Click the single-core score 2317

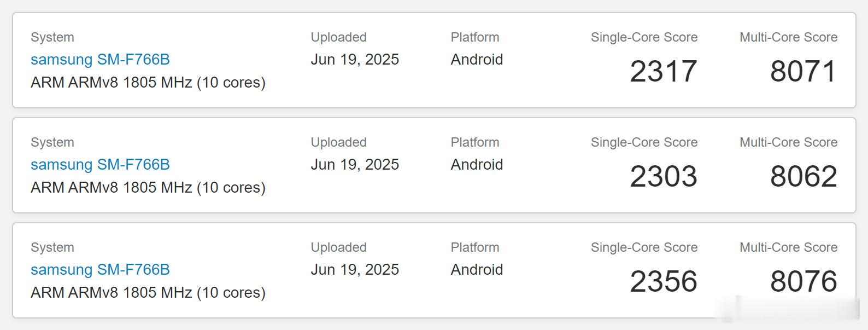664,71
